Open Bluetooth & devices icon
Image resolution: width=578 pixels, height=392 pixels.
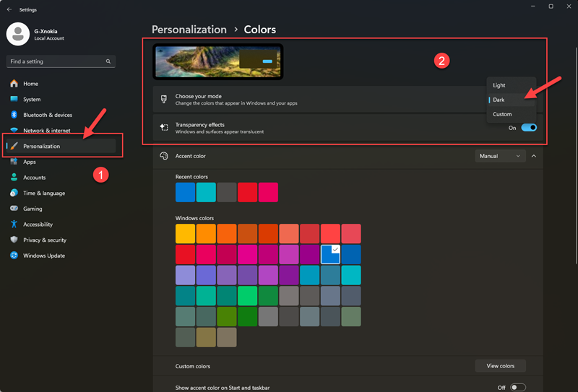(14, 115)
